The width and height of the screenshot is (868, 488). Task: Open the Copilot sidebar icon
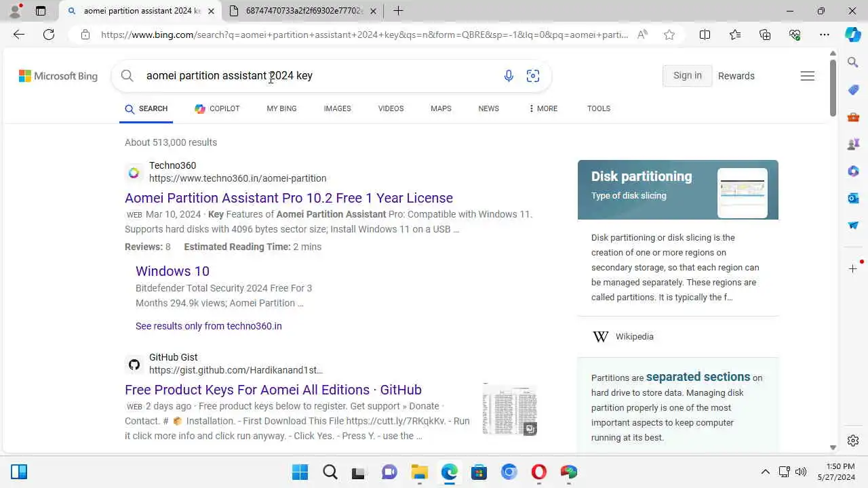click(853, 35)
